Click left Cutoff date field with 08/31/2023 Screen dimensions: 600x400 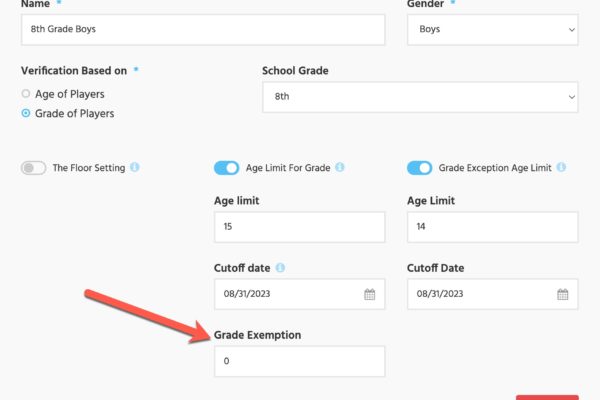click(x=300, y=294)
